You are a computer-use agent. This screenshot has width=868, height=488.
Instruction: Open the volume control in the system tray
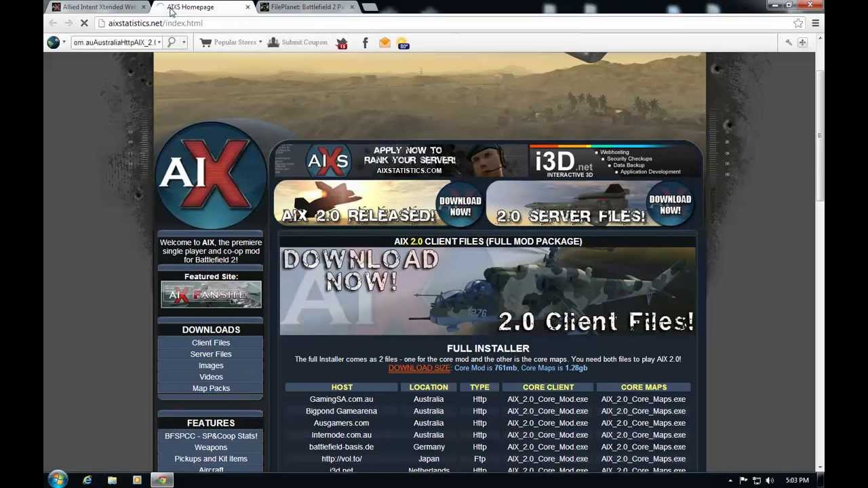(x=770, y=481)
